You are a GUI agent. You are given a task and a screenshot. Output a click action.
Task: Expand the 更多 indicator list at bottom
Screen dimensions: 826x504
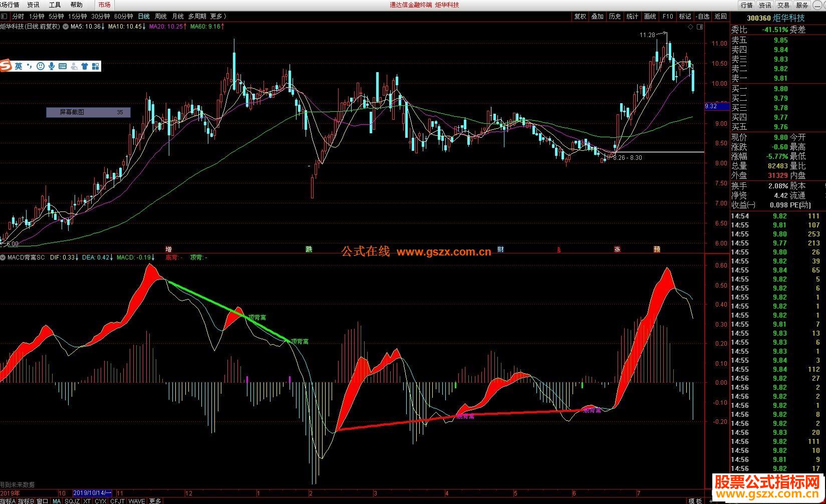(155, 500)
